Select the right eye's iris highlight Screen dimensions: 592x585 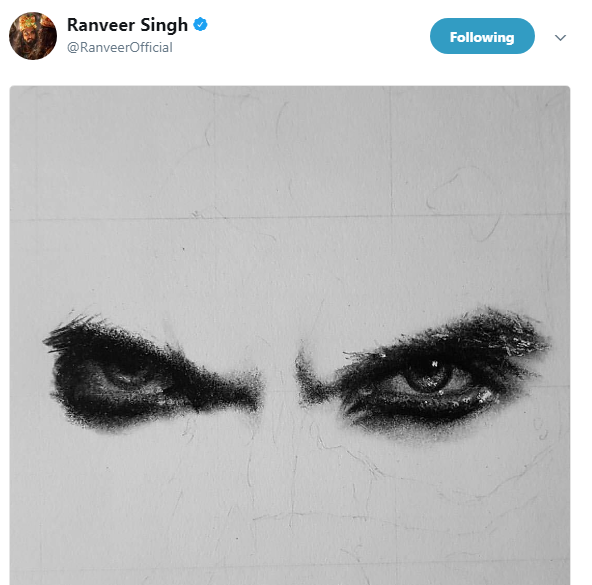click(x=434, y=364)
